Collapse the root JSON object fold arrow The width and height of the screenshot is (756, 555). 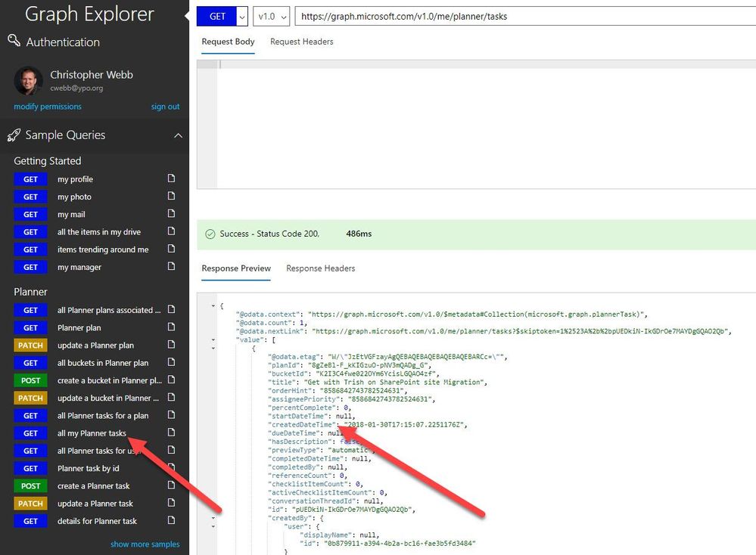click(x=213, y=306)
